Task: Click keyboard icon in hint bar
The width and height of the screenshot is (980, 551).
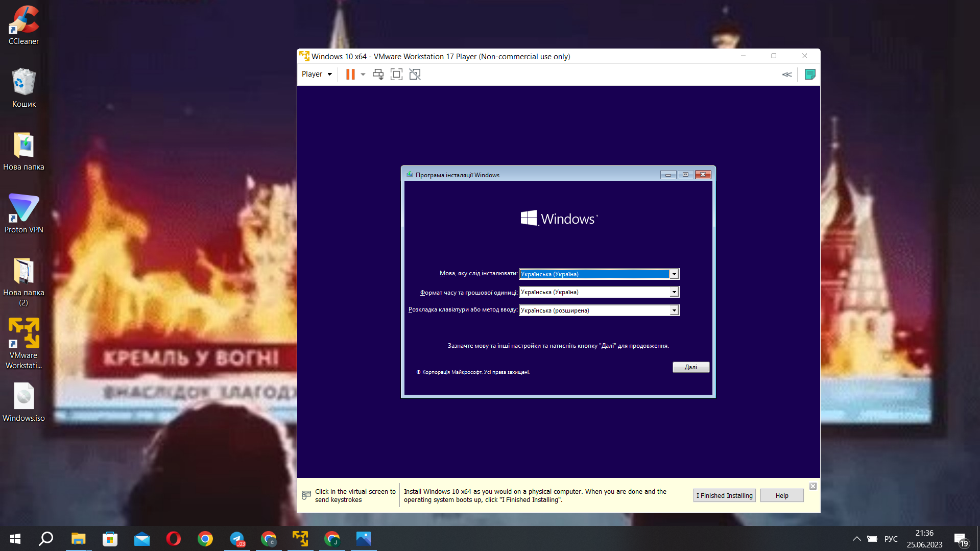Action: coord(306,495)
